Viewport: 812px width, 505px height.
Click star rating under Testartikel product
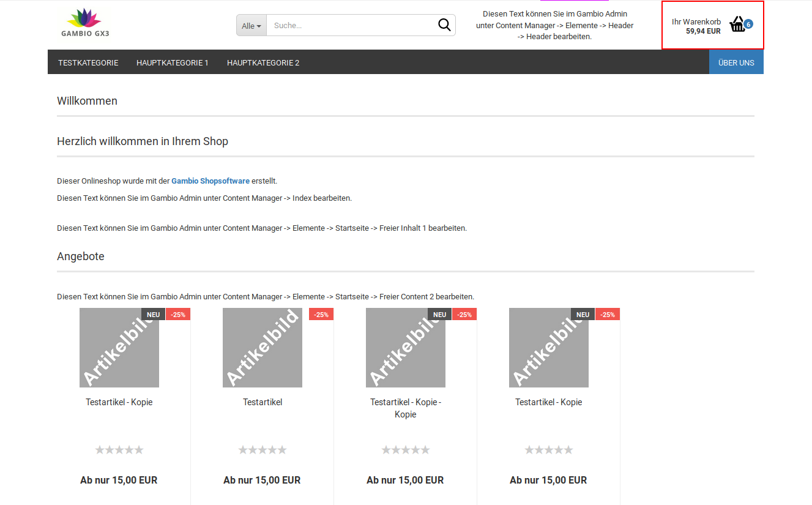pyautogui.click(x=263, y=450)
